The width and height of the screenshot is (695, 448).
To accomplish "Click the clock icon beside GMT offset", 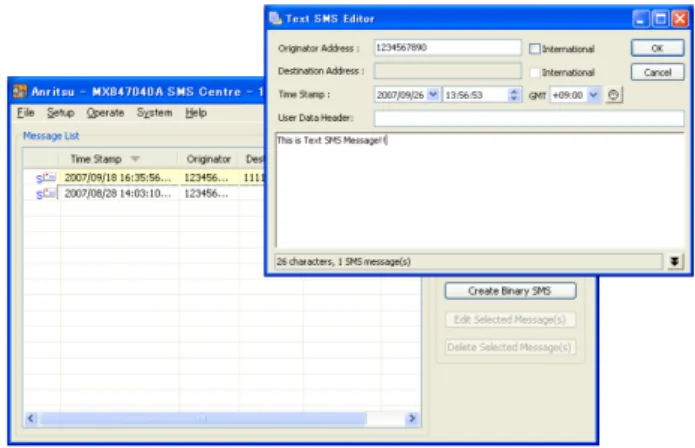I will [x=613, y=95].
